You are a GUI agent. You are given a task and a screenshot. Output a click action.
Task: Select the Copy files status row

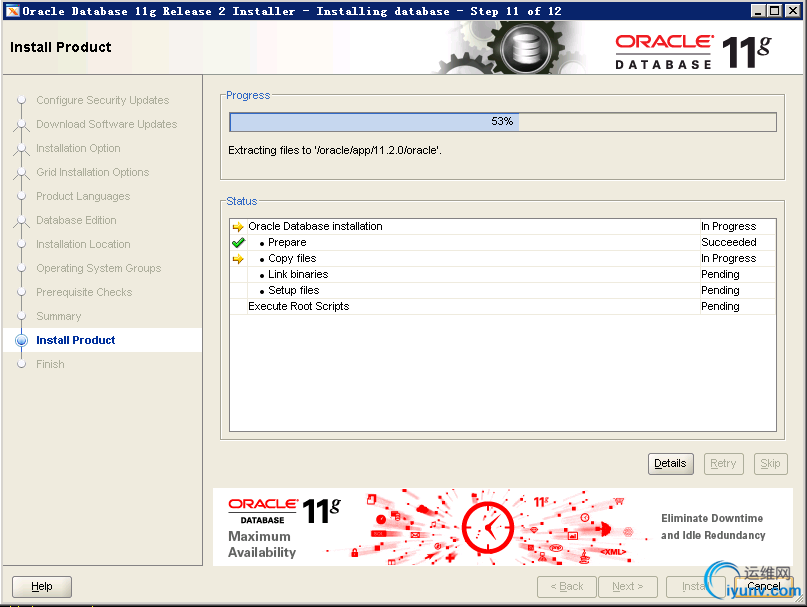502,258
